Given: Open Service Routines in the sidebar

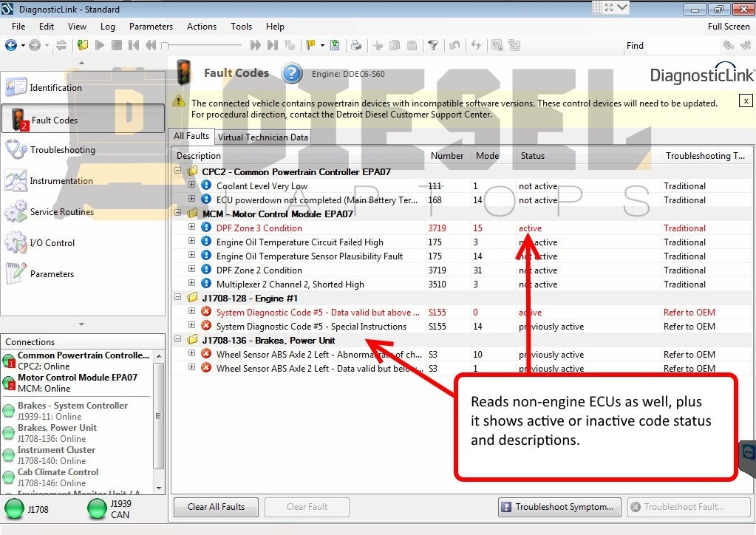Looking at the screenshot, I should pos(83,211).
